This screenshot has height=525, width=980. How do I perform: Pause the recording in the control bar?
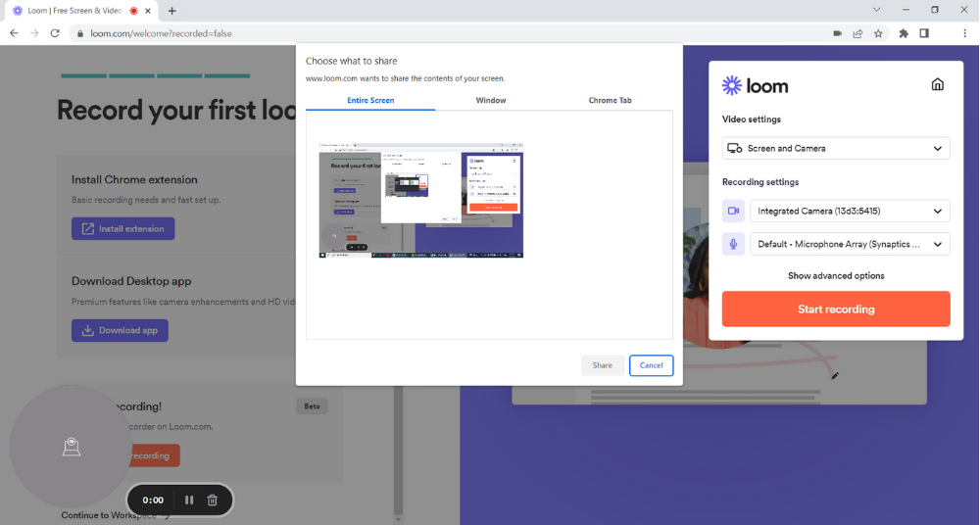tap(189, 500)
